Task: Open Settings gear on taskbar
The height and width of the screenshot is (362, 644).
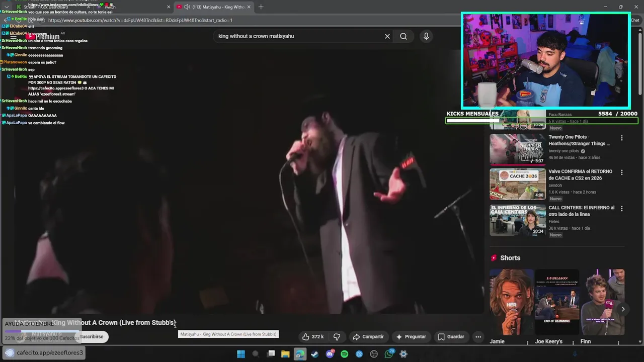Action: [404, 354]
